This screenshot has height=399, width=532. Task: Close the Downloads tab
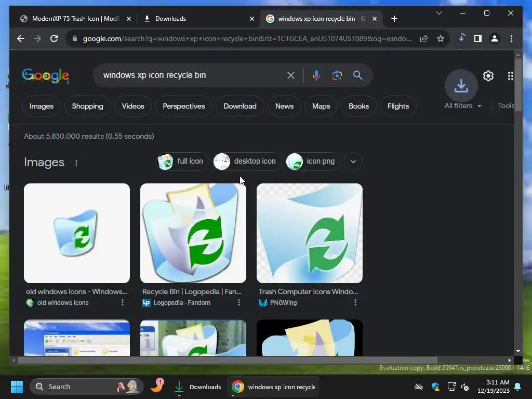pyautogui.click(x=252, y=19)
